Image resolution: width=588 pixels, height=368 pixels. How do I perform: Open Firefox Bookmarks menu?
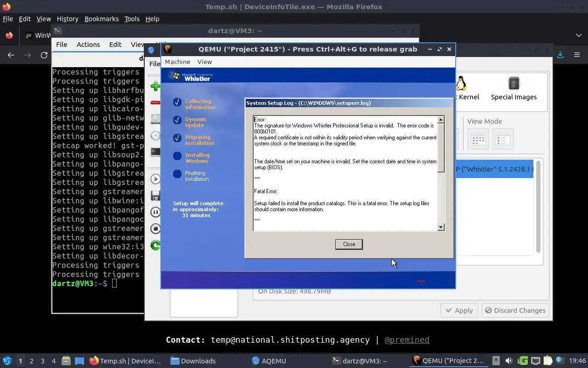tap(102, 19)
